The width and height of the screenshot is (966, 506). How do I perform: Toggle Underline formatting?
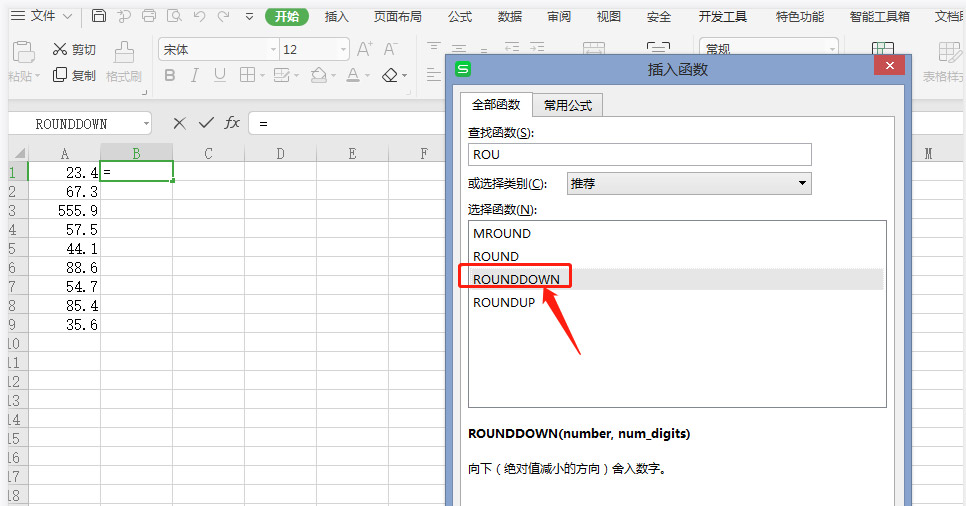(x=219, y=75)
